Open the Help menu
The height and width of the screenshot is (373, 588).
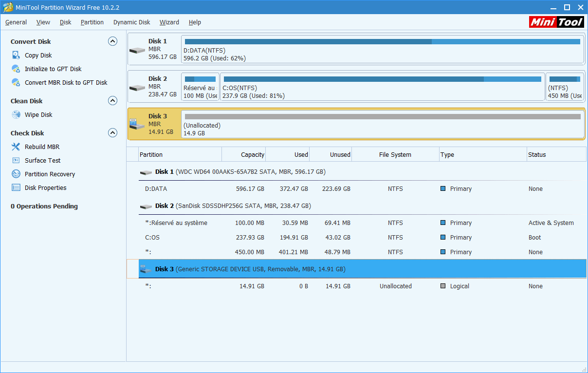[x=195, y=22]
